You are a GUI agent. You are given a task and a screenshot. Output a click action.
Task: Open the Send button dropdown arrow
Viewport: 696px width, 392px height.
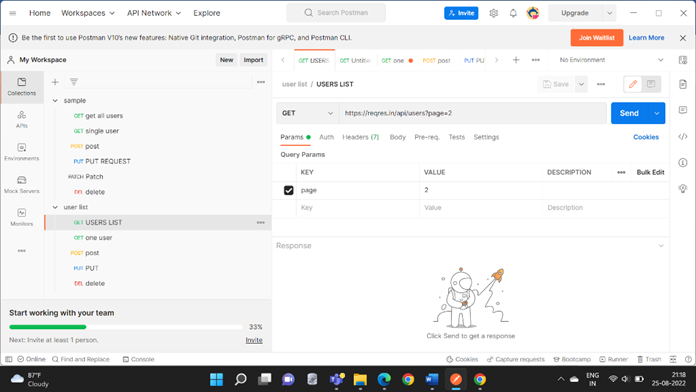[656, 113]
